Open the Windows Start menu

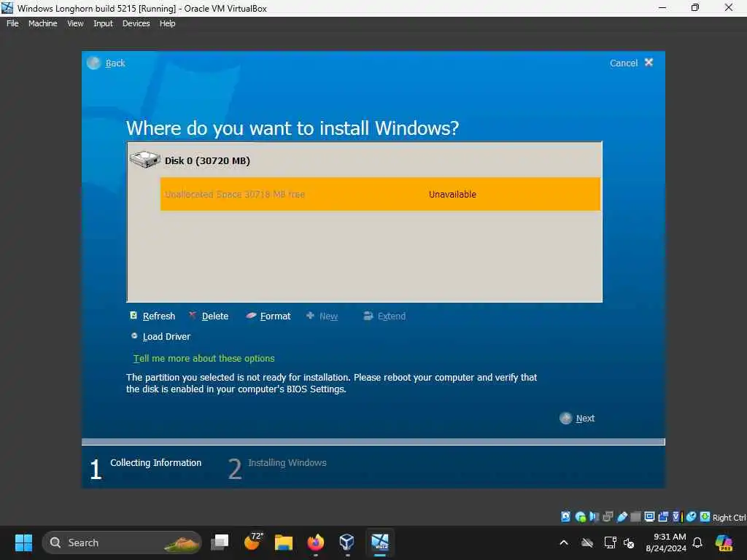tap(23, 542)
